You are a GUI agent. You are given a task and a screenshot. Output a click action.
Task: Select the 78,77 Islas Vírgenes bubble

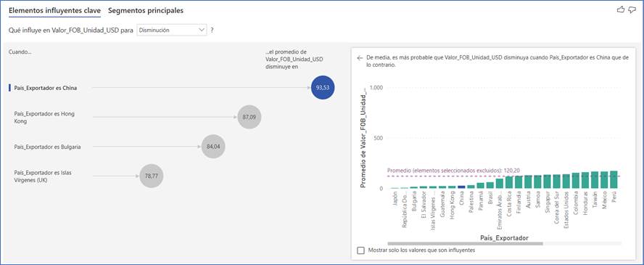click(152, 176)
